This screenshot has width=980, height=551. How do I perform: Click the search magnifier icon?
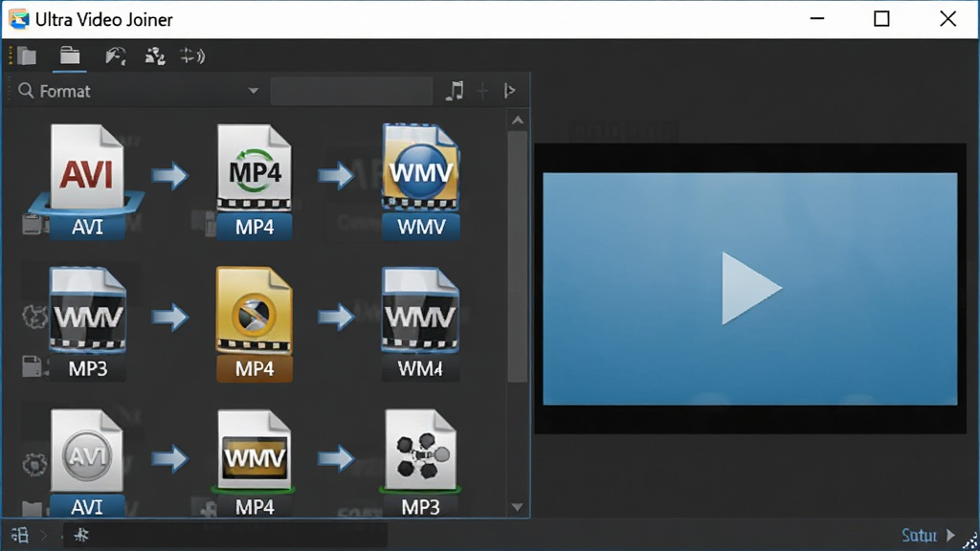pyautogui.click(x=26, y=91)
